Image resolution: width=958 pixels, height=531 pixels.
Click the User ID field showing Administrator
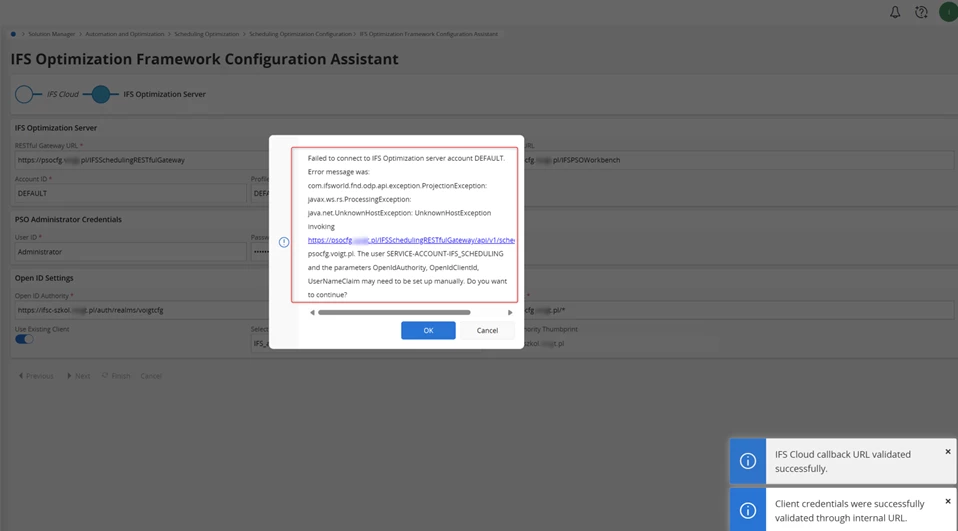(x=130, y=252)
